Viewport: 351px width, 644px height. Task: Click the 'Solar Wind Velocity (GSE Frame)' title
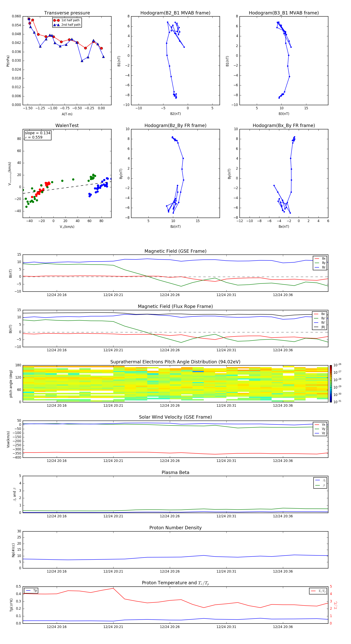175,417
